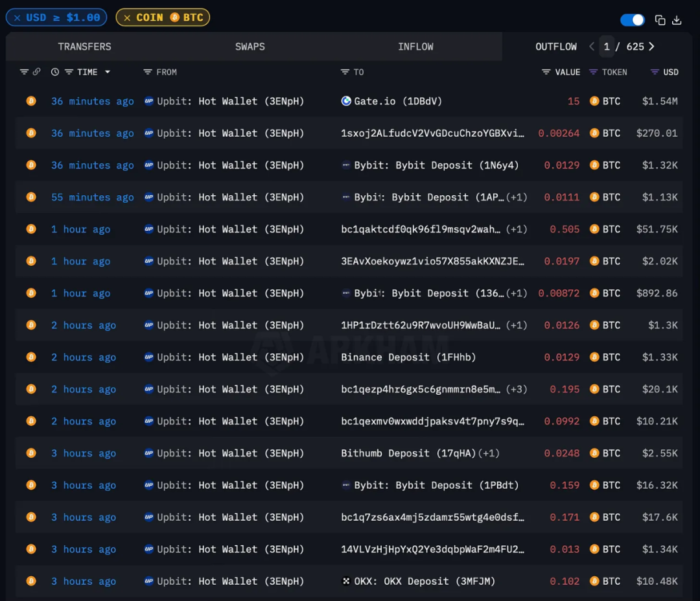Image resolution: width=700 pixels, height=601 pixels.
Task: Open the Gate.io (1DBdV) address link
Action: pos(396,101)
